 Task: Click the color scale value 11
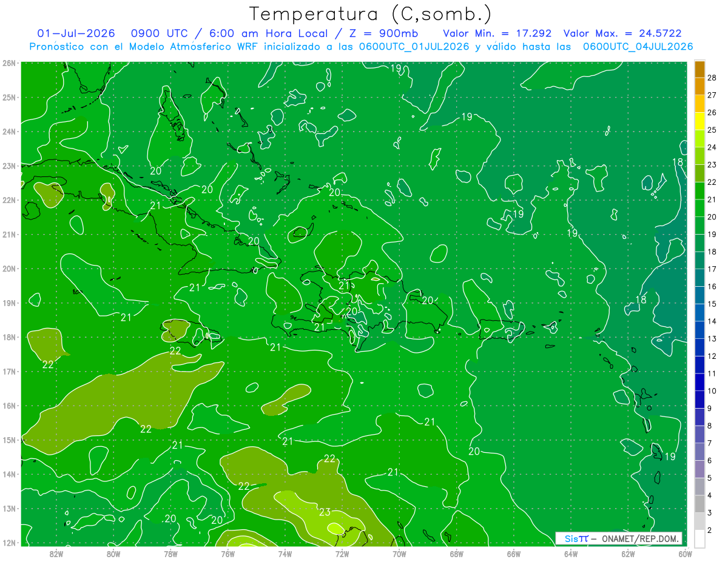712,373
